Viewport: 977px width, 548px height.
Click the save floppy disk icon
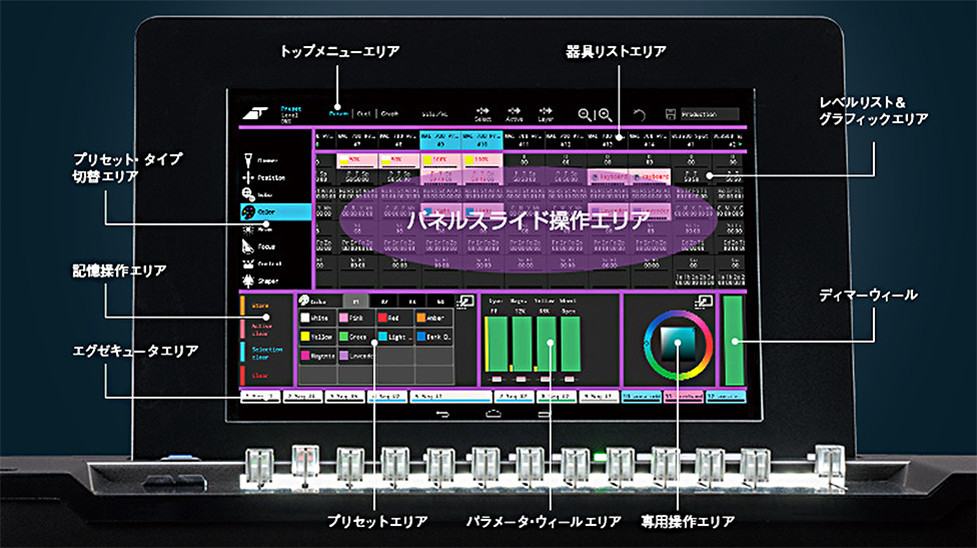click(670, 115)
